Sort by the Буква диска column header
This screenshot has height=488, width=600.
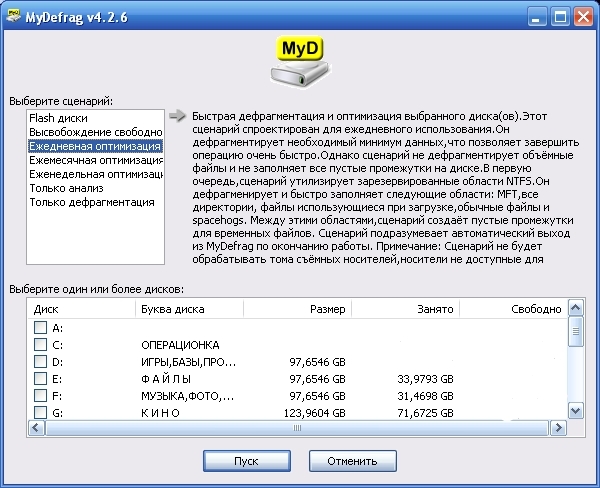click(189, 309)
